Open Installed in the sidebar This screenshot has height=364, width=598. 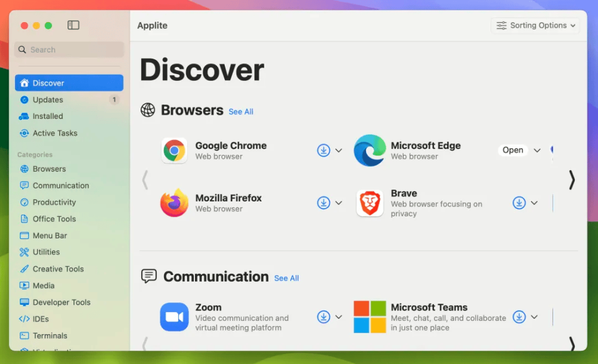point(69,116)
